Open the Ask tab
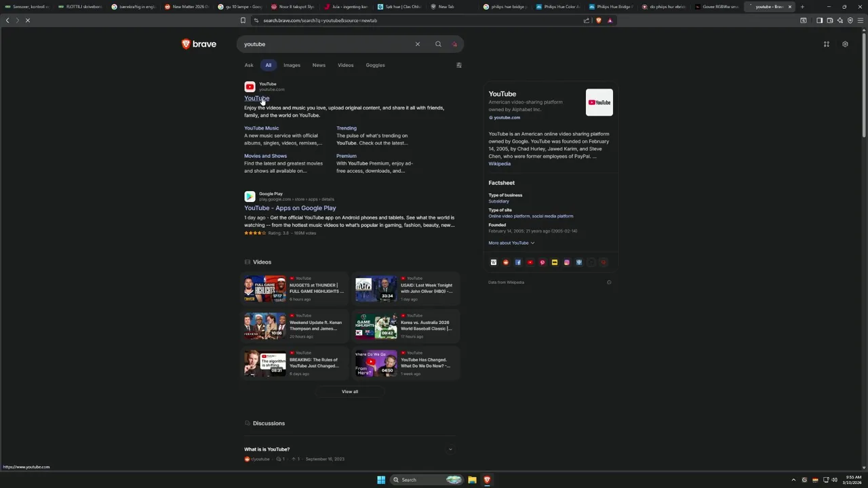 click(x=249, y=65)
